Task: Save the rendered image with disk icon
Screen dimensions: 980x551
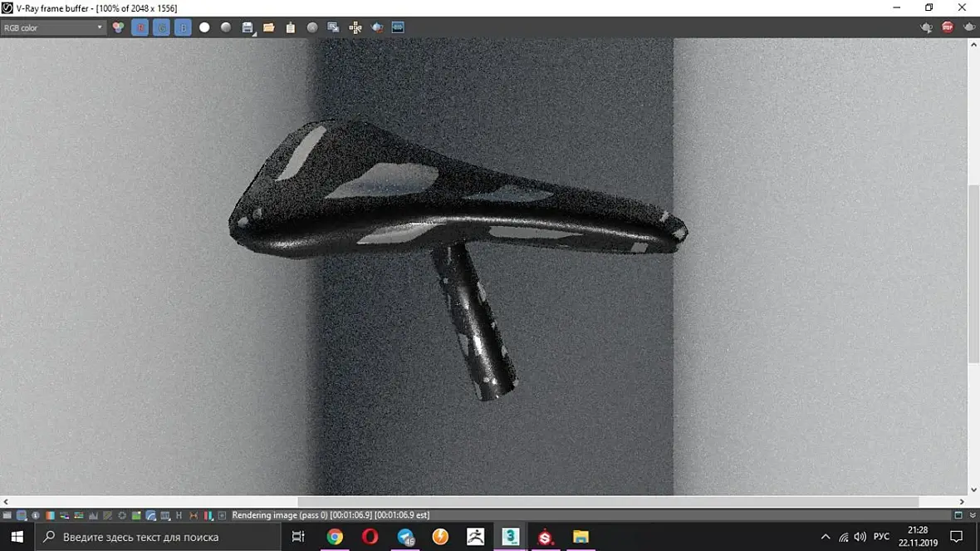Action: pos(247,27)
